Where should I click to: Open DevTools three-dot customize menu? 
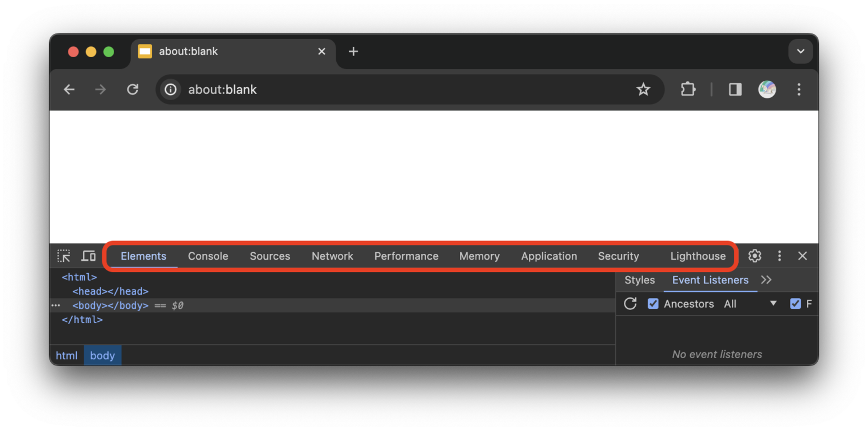tap(779, 256)
